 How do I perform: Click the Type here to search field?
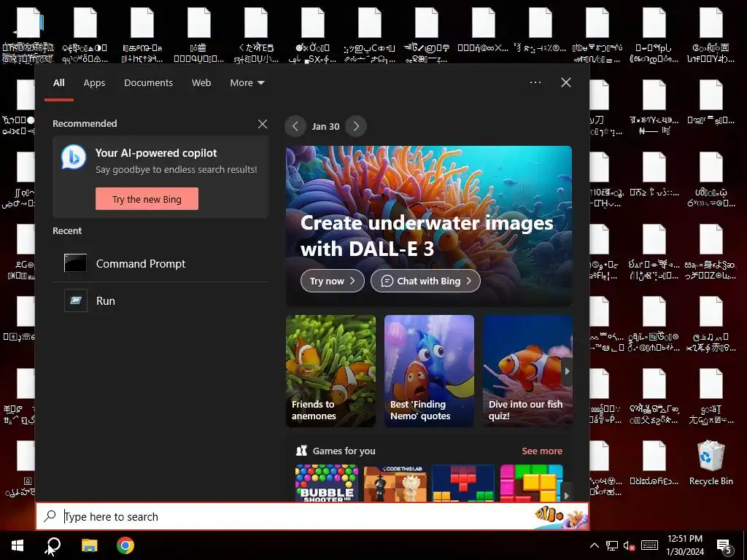tap(312, 516)
